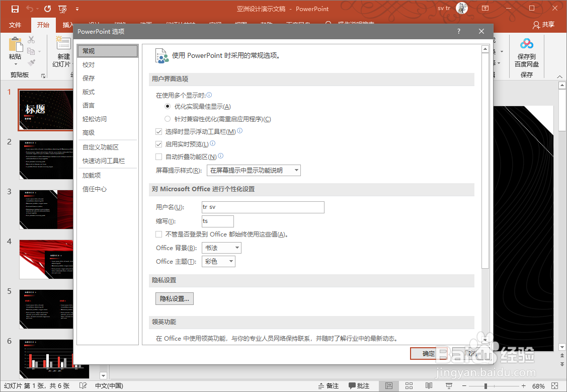Click the Cut scissors icon
This screenshot has height=392, width=567.
coord(32,39)
